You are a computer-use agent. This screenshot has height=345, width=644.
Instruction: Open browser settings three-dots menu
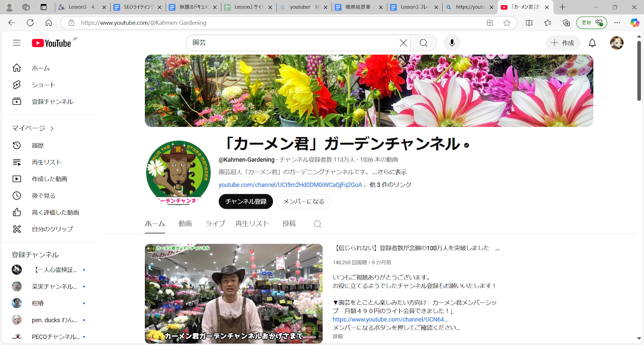tap(617, 23)
